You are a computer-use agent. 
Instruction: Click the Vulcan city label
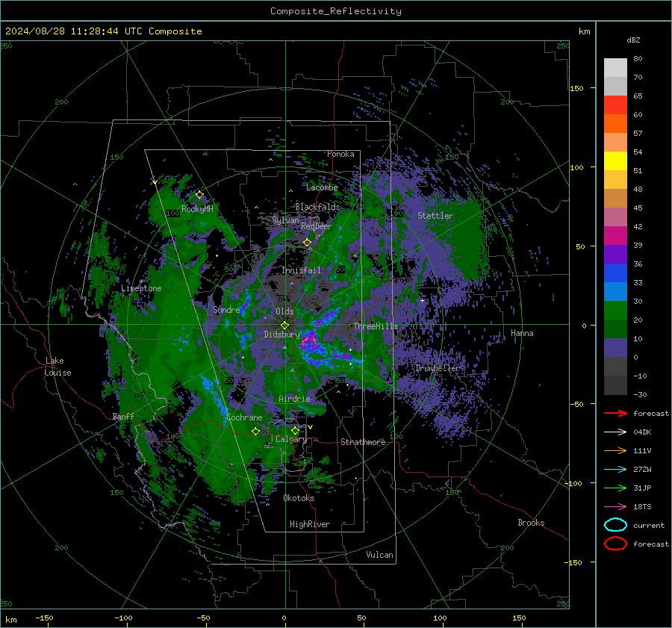click(x=379, y=555)
